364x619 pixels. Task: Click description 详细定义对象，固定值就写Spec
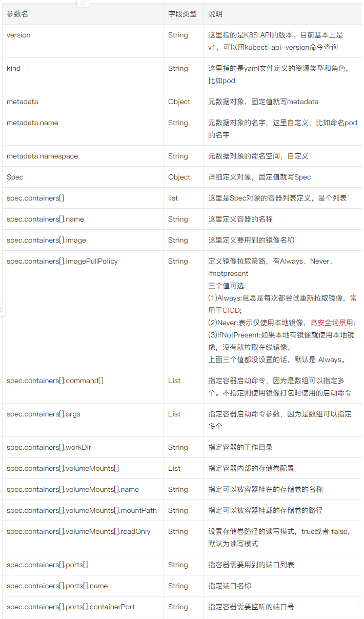259,177
